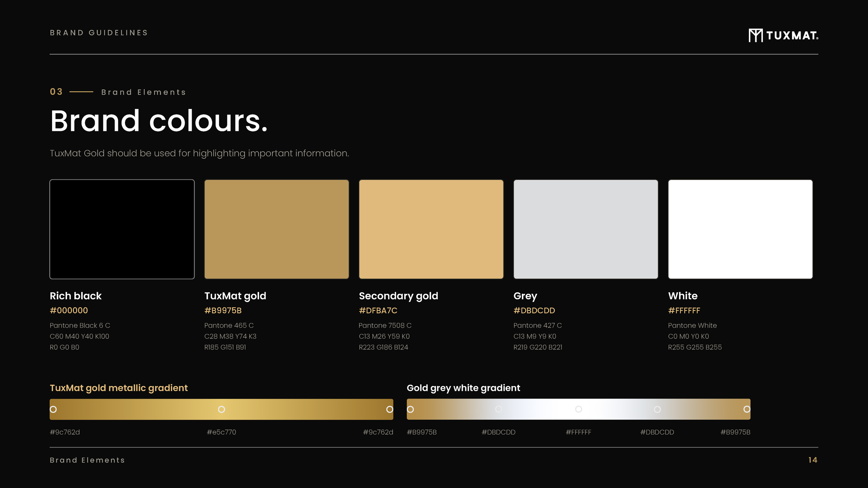Click the Brand colours heading

pos(159,121)
